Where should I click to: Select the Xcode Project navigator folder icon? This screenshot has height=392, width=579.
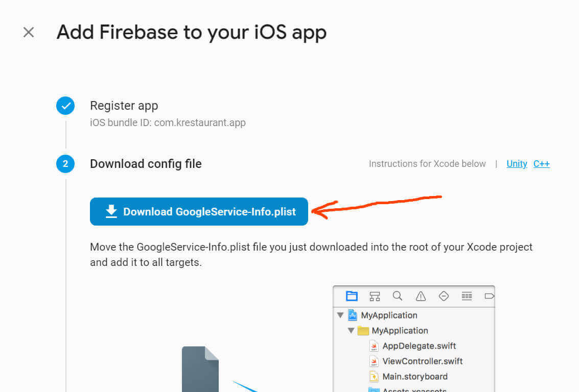(352, 296)
